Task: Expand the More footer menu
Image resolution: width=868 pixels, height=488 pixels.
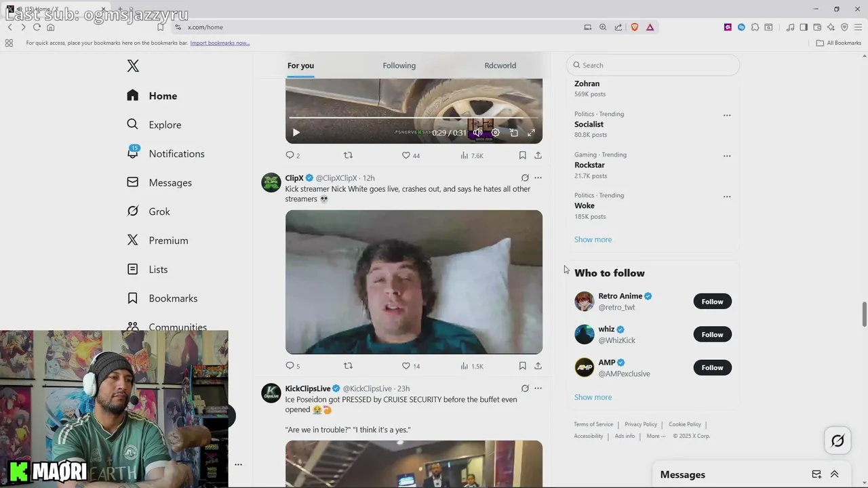Action: coord(656,436)
